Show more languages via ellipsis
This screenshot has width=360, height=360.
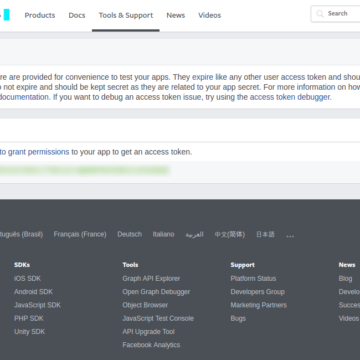coord(290,235)
